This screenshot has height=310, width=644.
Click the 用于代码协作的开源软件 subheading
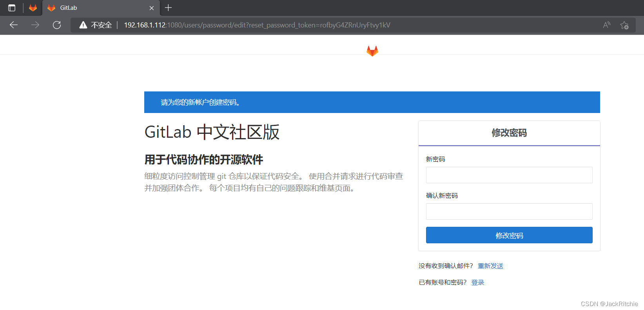coord(204,160)
